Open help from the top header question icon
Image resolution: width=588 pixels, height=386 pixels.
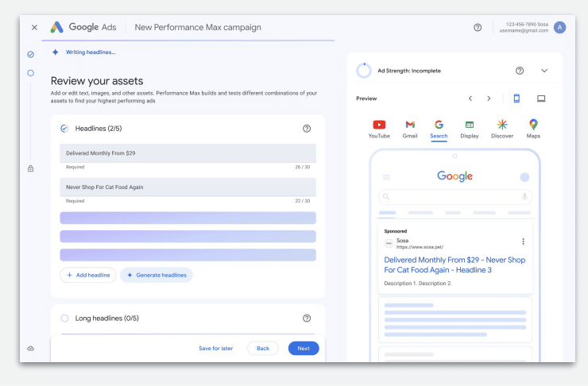click(x=478, y=27)
